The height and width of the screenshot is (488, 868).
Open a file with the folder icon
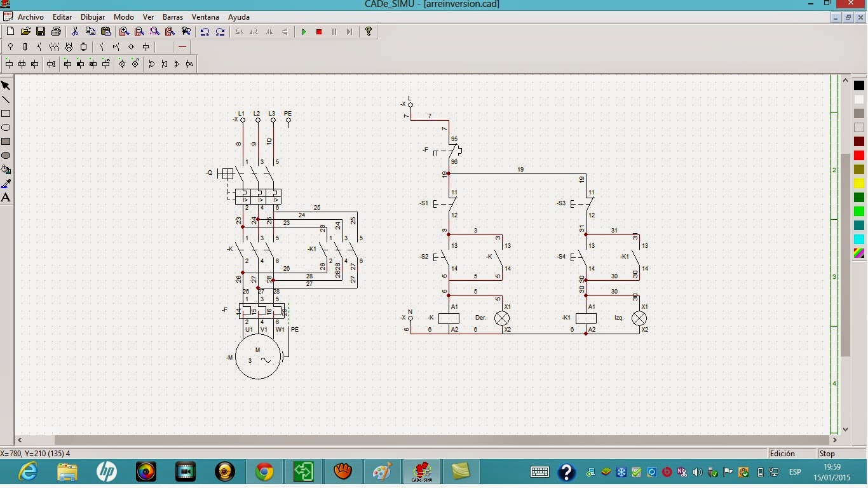(x=25, y=31)
